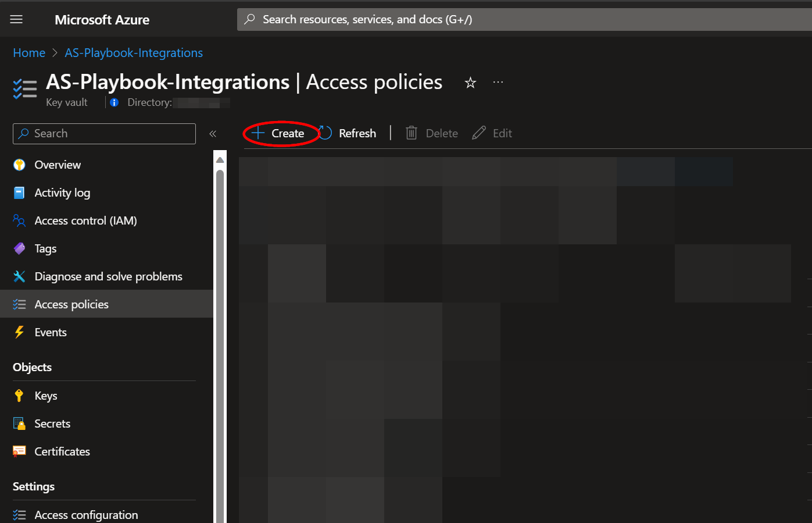Click the Microsoft Azure home title
Viewport: 812px width, 523px height.
pyautogui.click(x=102, y=20)
